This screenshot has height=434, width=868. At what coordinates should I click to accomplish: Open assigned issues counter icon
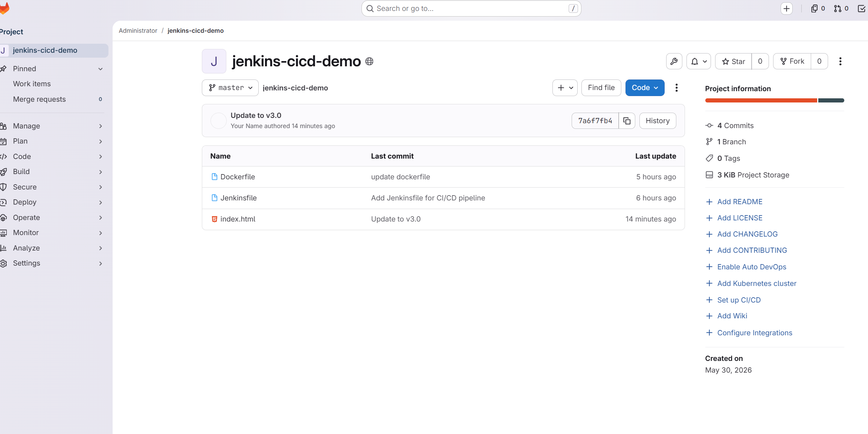pyautogui.click(x=818, y=9)
